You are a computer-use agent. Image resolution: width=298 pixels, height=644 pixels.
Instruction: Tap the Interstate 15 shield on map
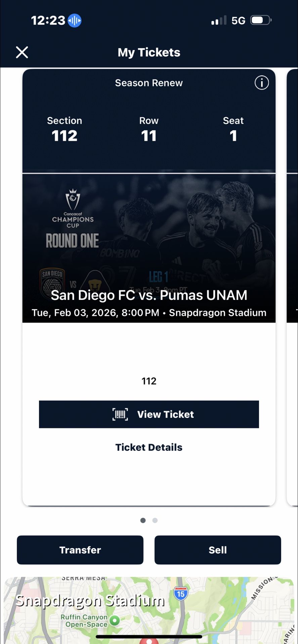pyautogui.click(x=181, y=594)
